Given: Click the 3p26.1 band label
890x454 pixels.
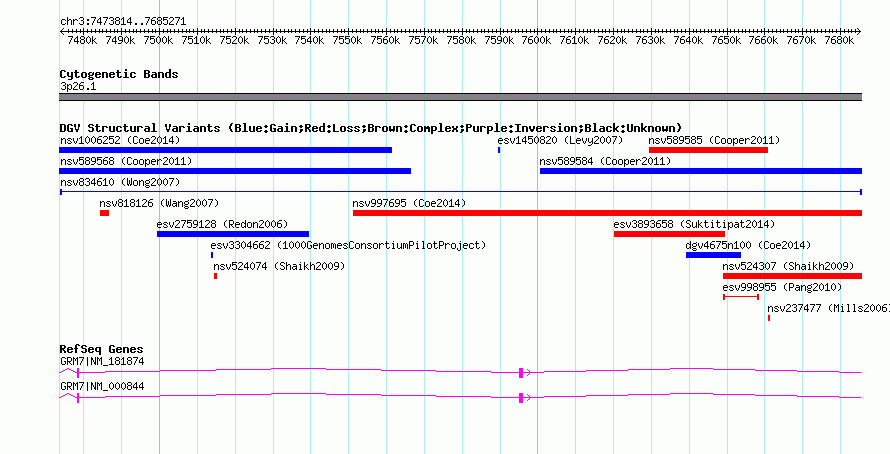Looking at the screenshot, I should pyautogui.click(x=78, y=86).
